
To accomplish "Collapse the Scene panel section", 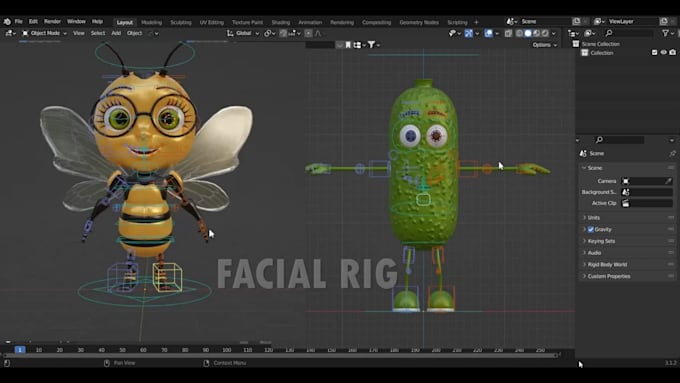I will [x=595, y=168].
